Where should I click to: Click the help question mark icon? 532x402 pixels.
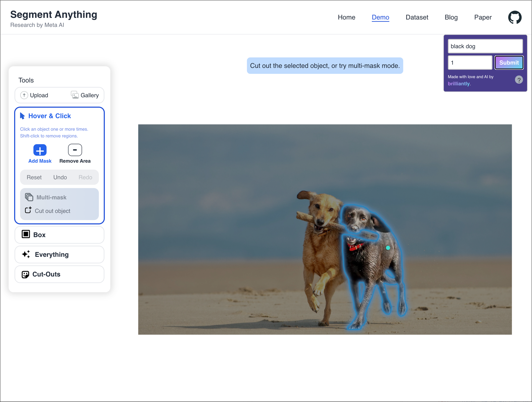(x=519, y=80)
